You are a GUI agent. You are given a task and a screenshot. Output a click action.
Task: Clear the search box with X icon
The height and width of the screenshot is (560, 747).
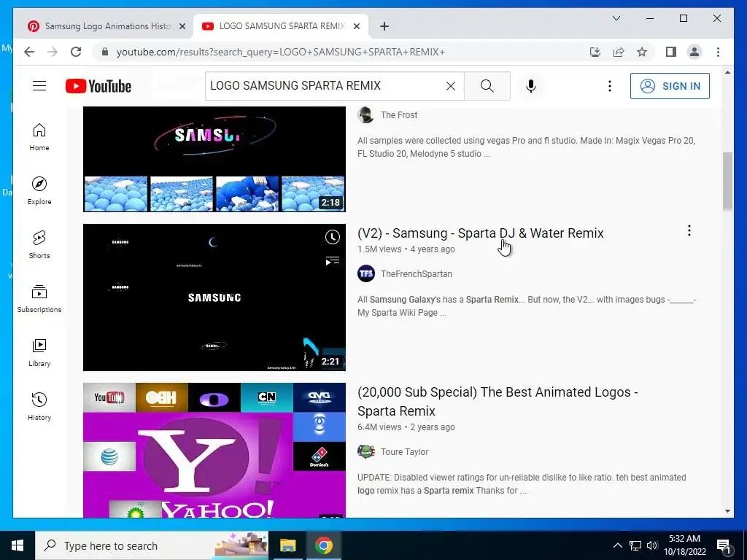(450, 86)
